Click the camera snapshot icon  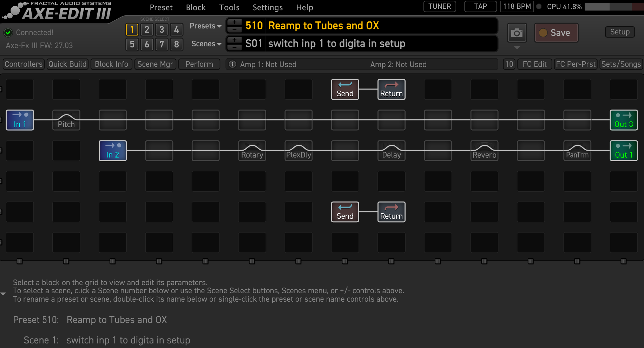[x=517, y=33]
